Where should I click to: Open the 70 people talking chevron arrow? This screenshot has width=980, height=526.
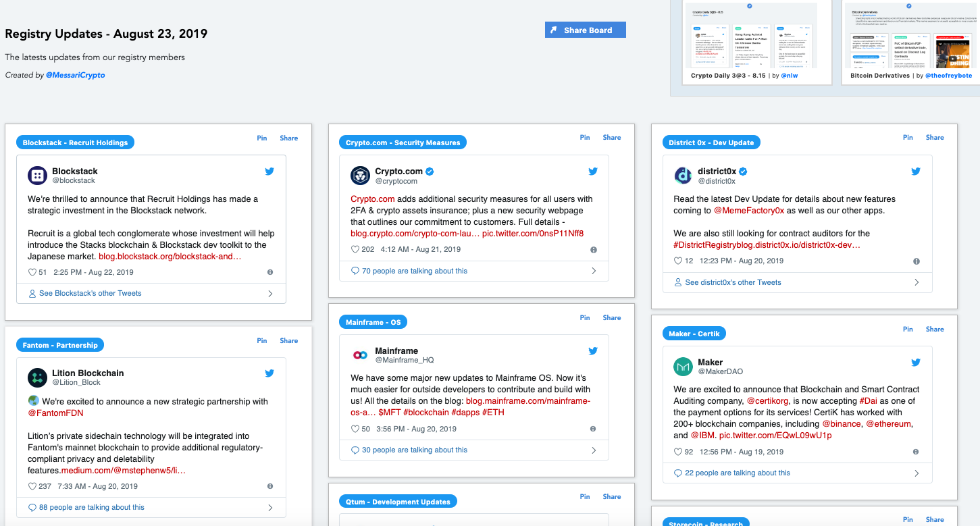594,271
